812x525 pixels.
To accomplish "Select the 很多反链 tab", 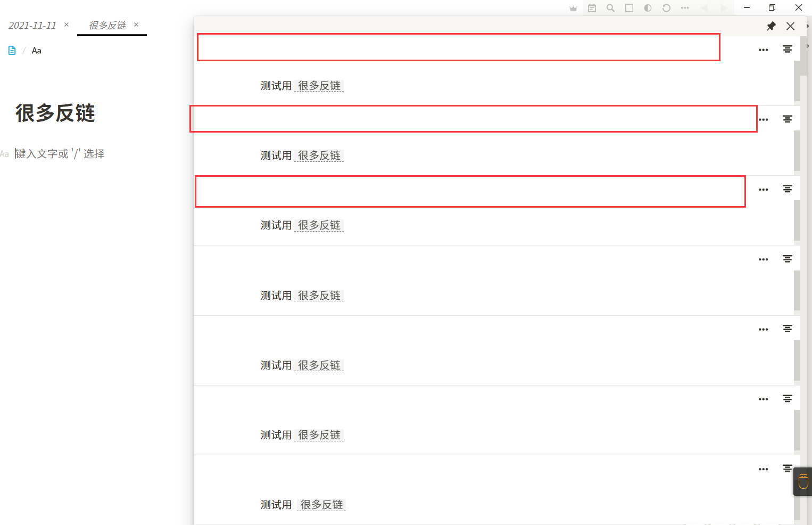I will tap(107, 25).
